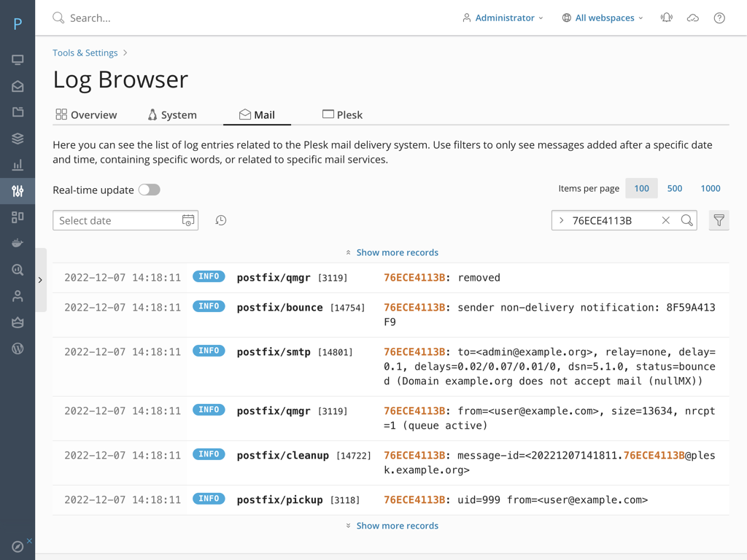Screen dimensions: 747x560
Task: Select the postfix/pickup log entry text
Action: point(280,500)
